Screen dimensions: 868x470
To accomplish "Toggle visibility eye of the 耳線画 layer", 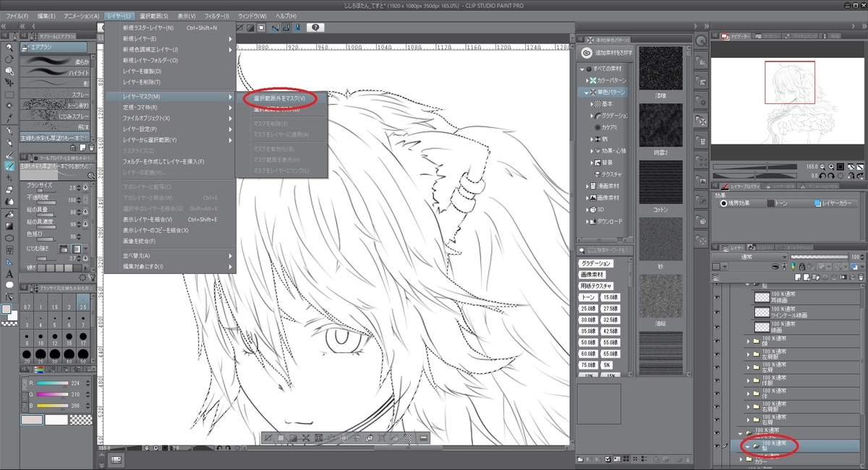I will tap(718, 298).
